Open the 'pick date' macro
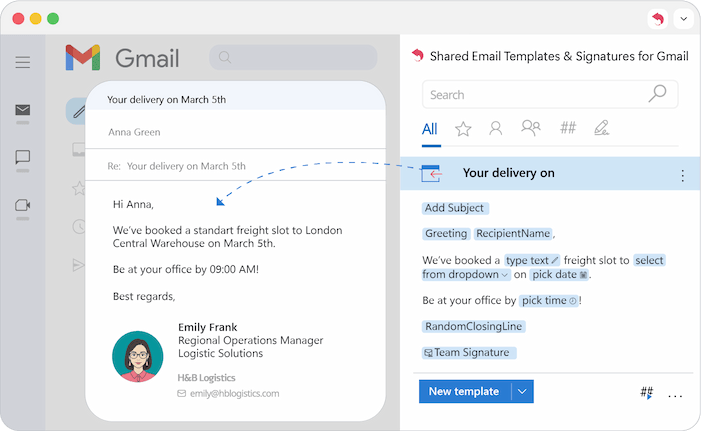Image resolution: width=701 pixels, height=431 pixels. point(560,275)
